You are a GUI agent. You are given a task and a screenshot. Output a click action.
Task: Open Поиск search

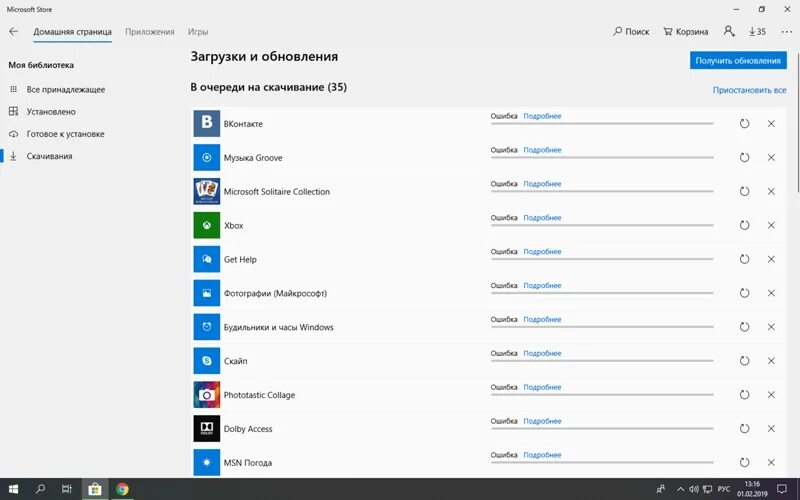tap(631, 32)
